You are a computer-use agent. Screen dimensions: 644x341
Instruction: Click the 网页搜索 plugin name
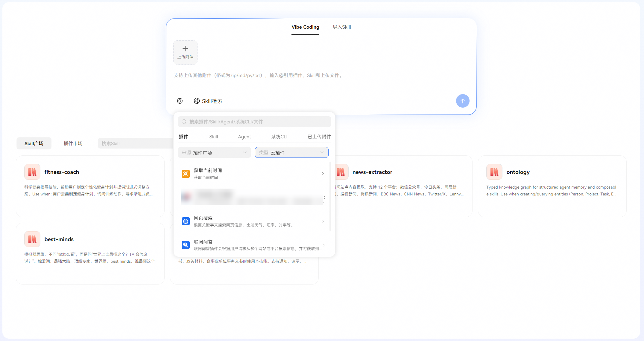point(203,218)
